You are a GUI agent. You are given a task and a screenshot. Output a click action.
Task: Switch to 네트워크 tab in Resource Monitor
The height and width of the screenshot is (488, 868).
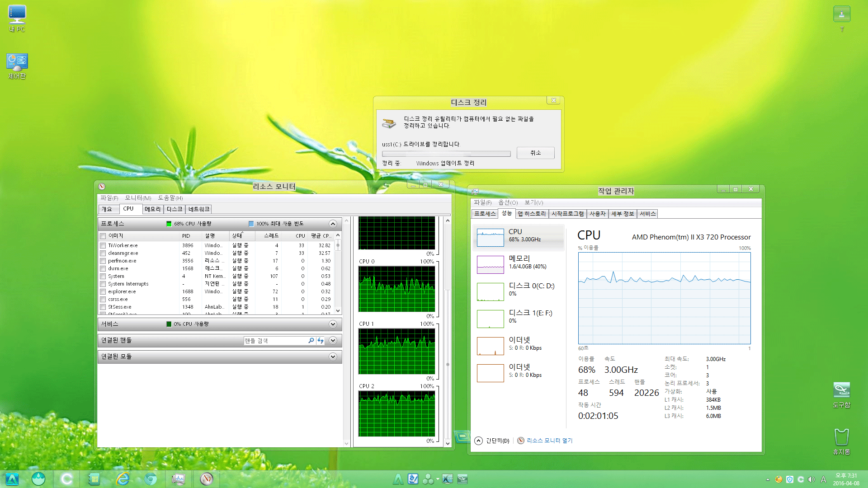point(199,209)
